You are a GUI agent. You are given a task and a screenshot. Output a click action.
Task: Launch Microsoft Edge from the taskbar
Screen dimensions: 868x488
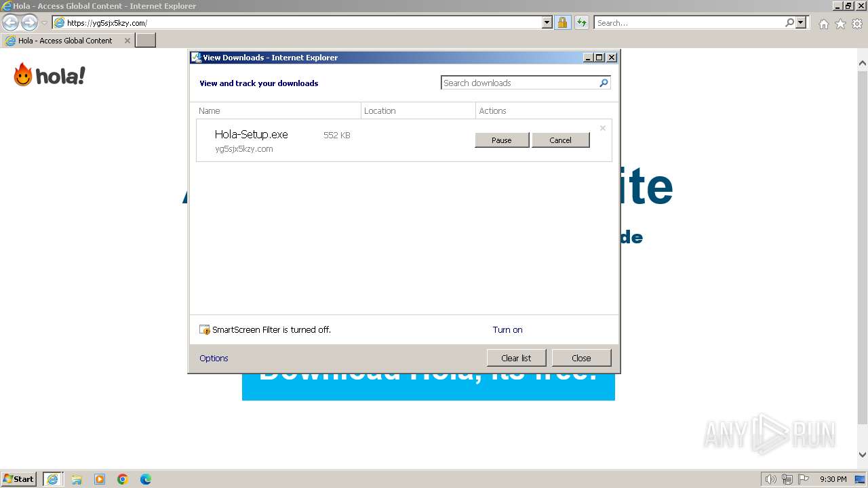(146, 479)
